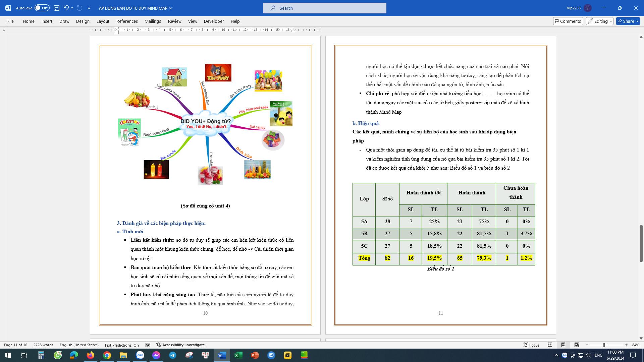
Task: Click the vertical scrollbar thumb
Action: 641,243
